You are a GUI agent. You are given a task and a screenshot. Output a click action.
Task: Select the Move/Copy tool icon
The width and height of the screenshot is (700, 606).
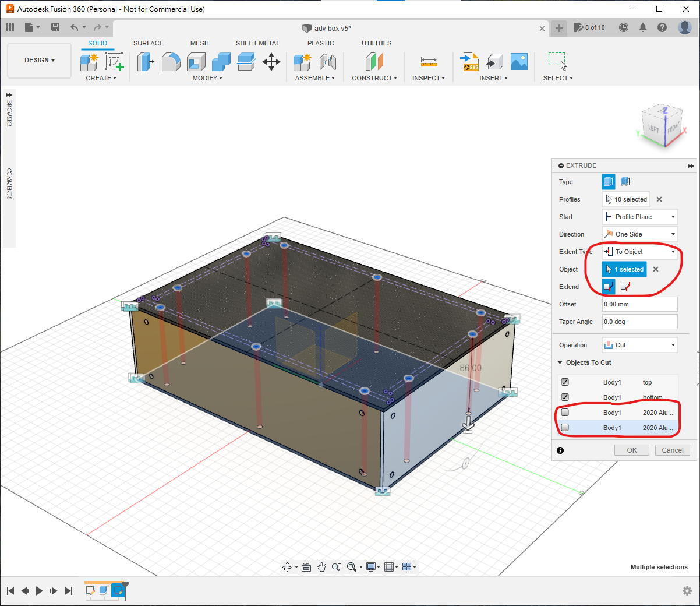tap(271, 62)
